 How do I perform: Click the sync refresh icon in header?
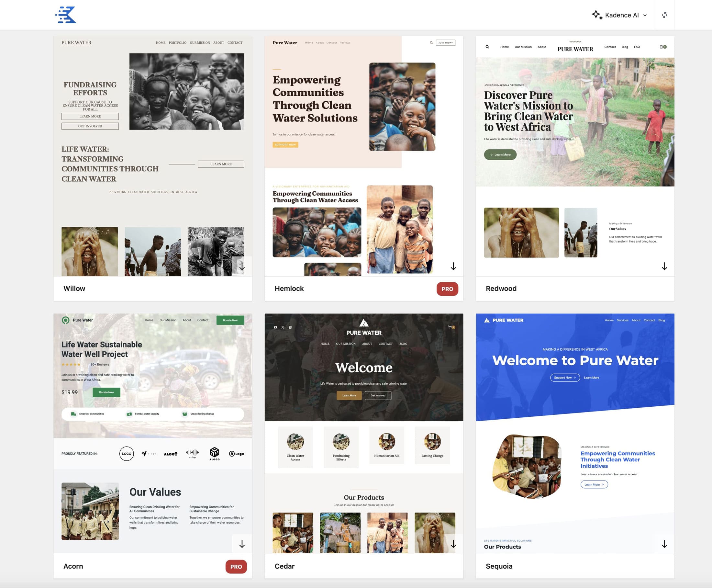coord(664,15)
